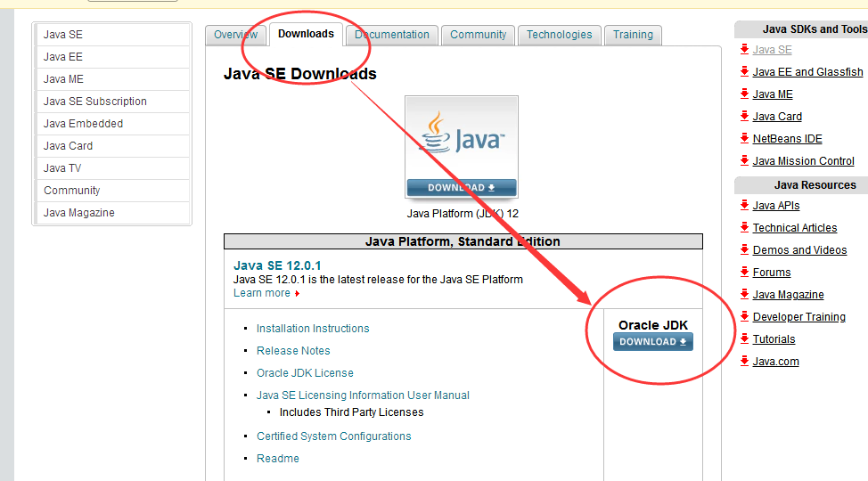Open the Technical Articles link
Viewport: 868px width, 481px height.
795,227
